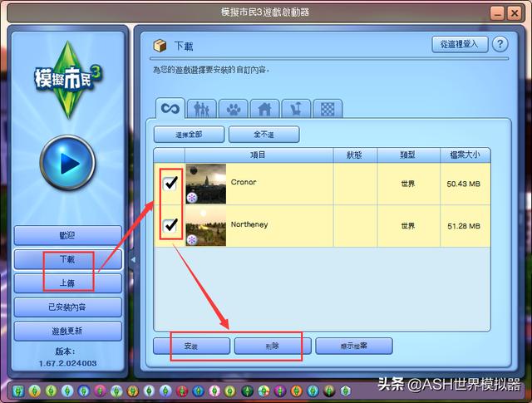The width and height of the screenshot is (532, 403).
Task: Click the hexagonal white plumbob icon at strip end
Action: tap(346, 391)
